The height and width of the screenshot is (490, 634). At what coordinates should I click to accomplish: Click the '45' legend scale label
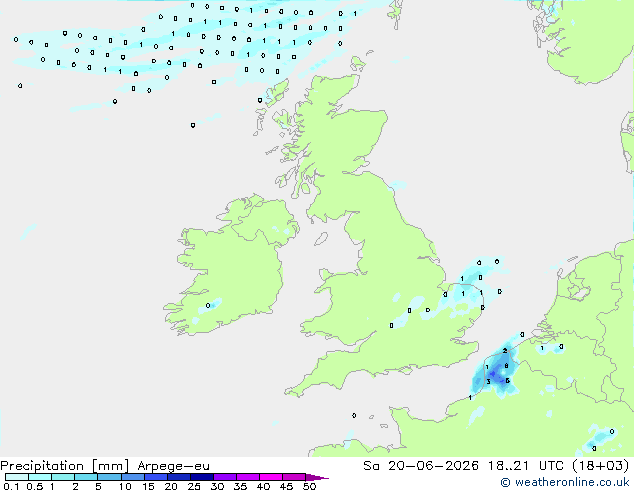pyautogui.click(x=286, y=486)
